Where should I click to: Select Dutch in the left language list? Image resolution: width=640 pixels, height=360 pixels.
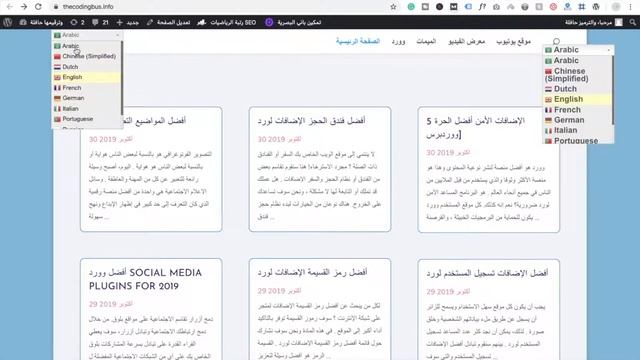pos(87,67)
